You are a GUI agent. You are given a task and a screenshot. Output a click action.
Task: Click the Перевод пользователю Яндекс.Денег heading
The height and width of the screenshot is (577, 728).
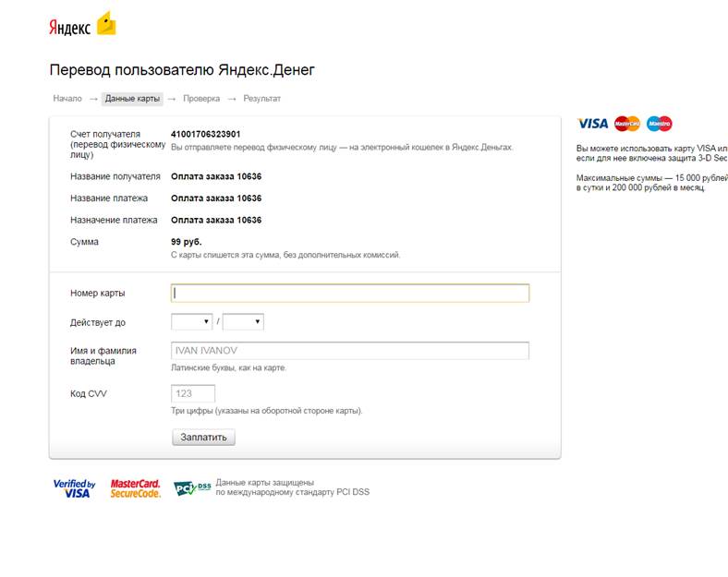(x=182, y=69)
